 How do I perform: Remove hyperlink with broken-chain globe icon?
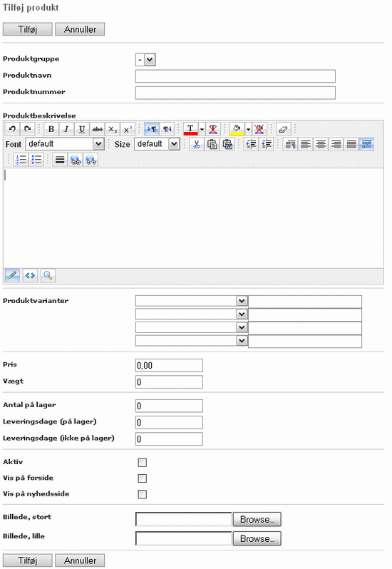91,159
